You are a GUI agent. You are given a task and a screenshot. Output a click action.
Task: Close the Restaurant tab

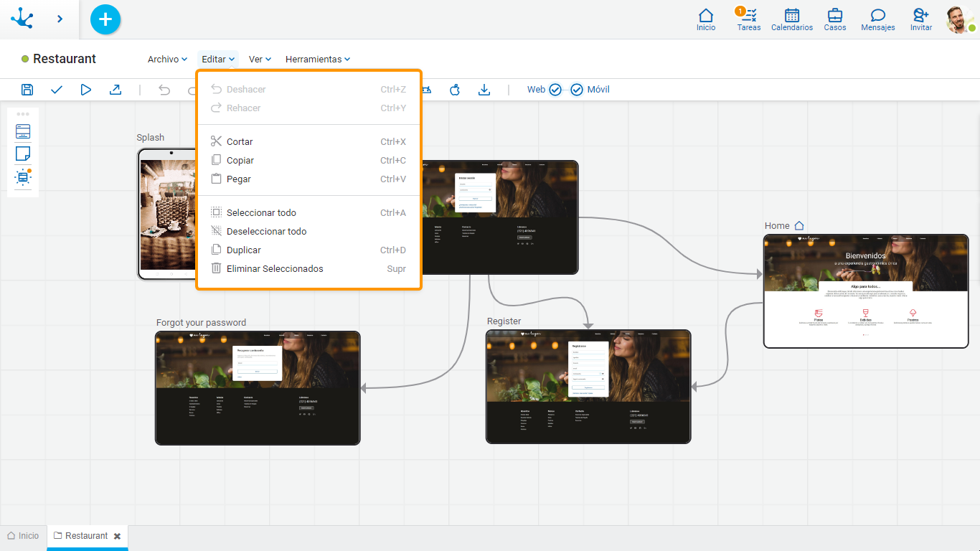[117, 537]
